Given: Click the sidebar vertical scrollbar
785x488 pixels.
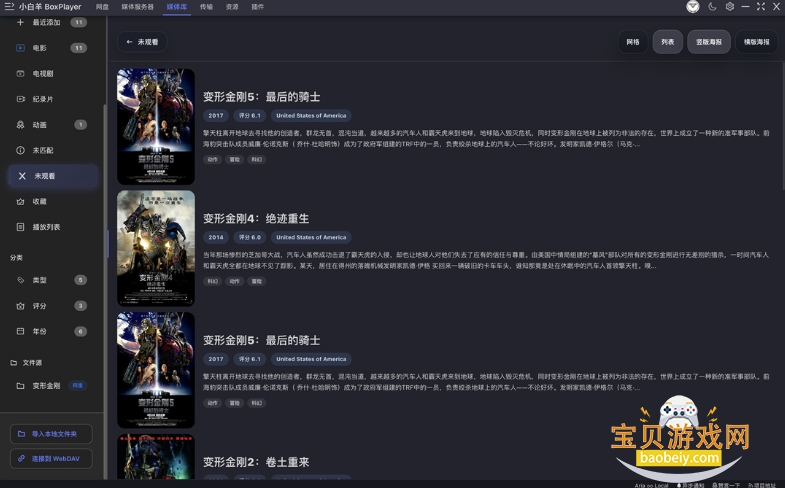Looking at the screenshot, I should 105,291.
